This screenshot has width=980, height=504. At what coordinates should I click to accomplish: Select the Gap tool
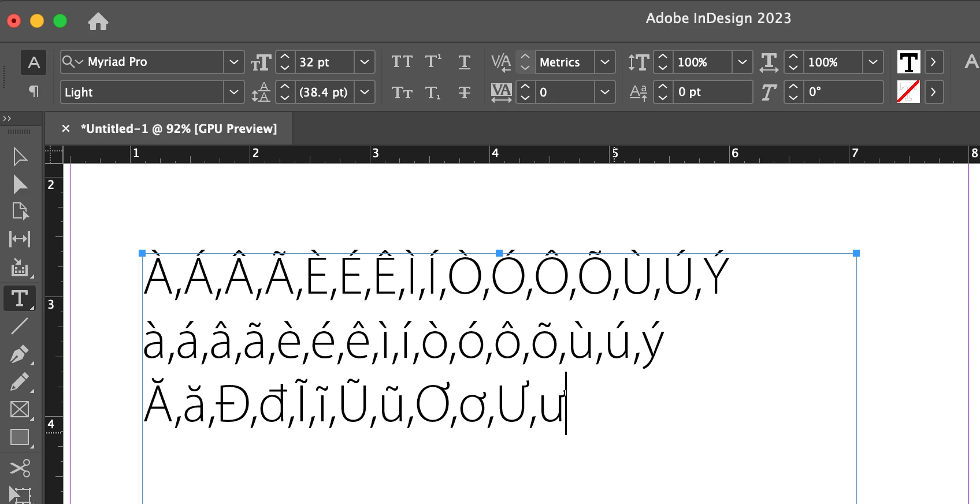(x=20, y=239)
